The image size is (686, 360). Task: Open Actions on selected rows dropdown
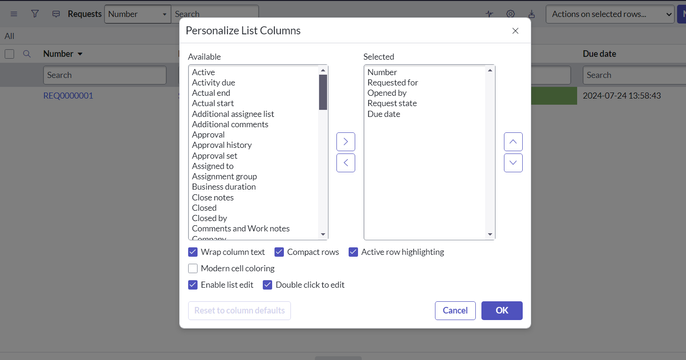610,14
